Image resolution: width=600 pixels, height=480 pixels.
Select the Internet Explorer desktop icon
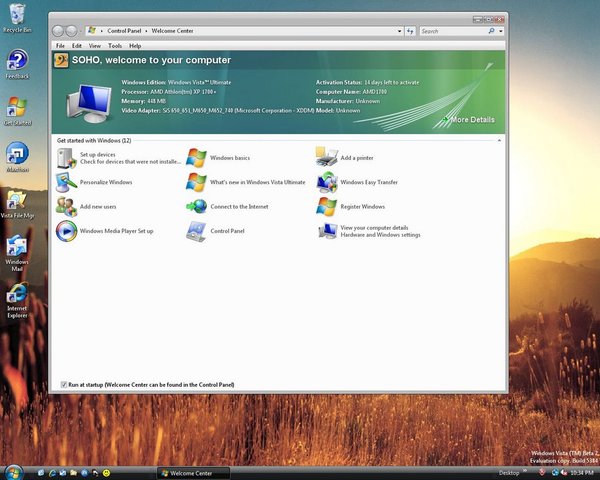click(17, 300)
